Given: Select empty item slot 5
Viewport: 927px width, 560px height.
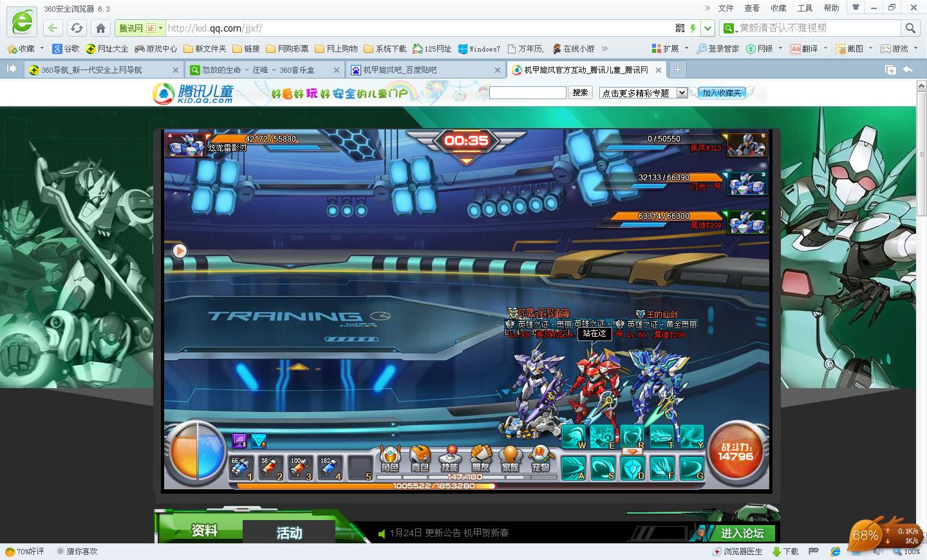Looking at the screenshot, I should (360, 468).
